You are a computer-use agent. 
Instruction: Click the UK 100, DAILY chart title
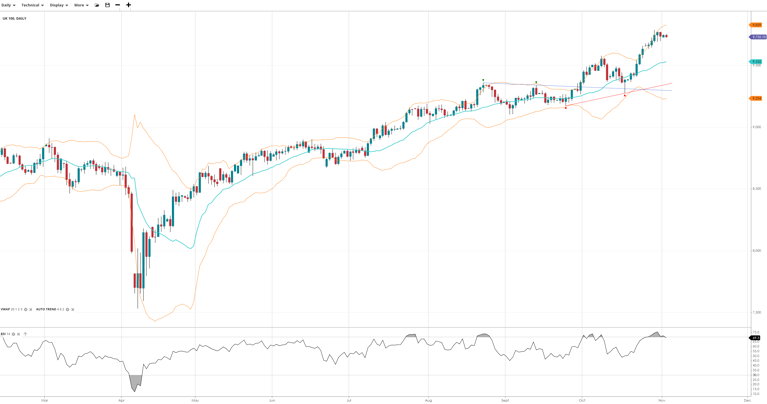(x=15, y=19)
